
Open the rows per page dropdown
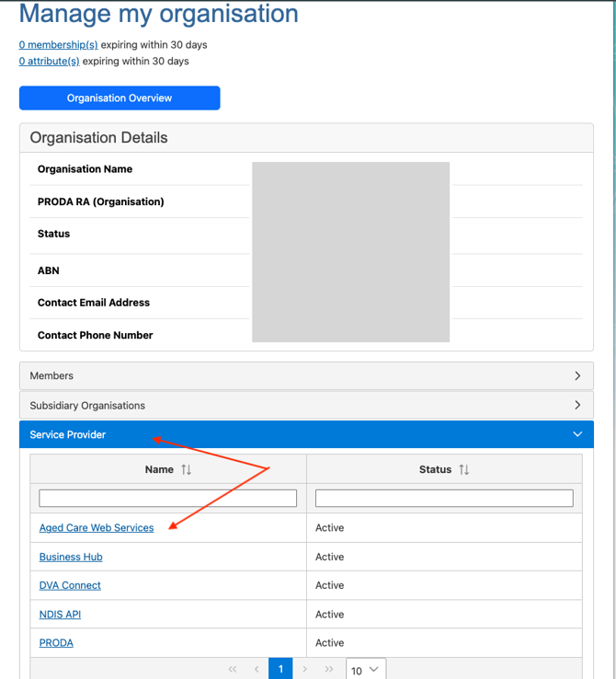(x=366, y=670)
